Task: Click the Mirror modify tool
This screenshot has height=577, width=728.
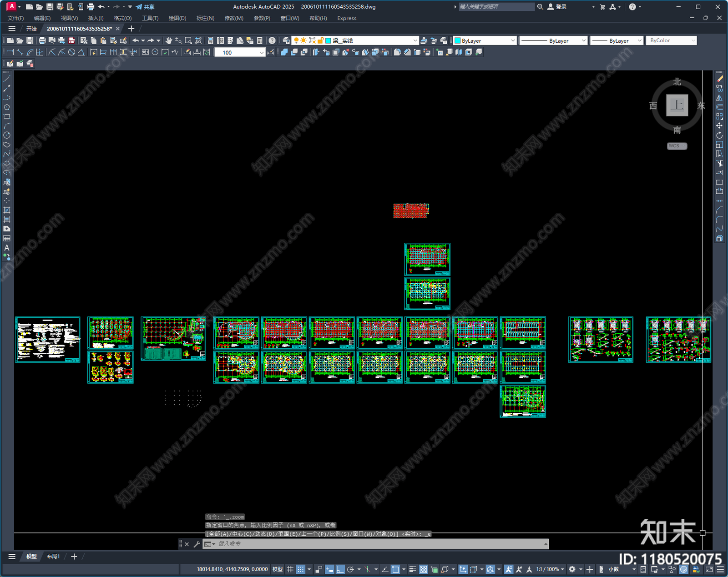Action: click(719, 98)
